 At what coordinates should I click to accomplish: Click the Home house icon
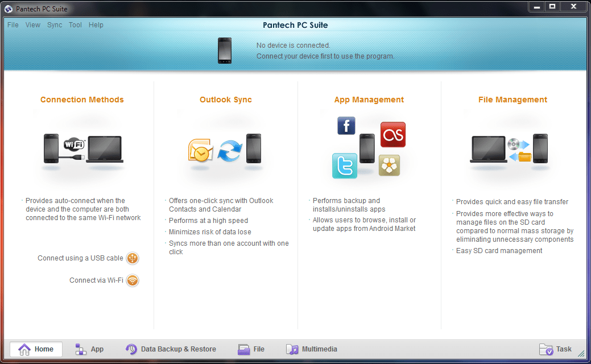coord(24,349)
